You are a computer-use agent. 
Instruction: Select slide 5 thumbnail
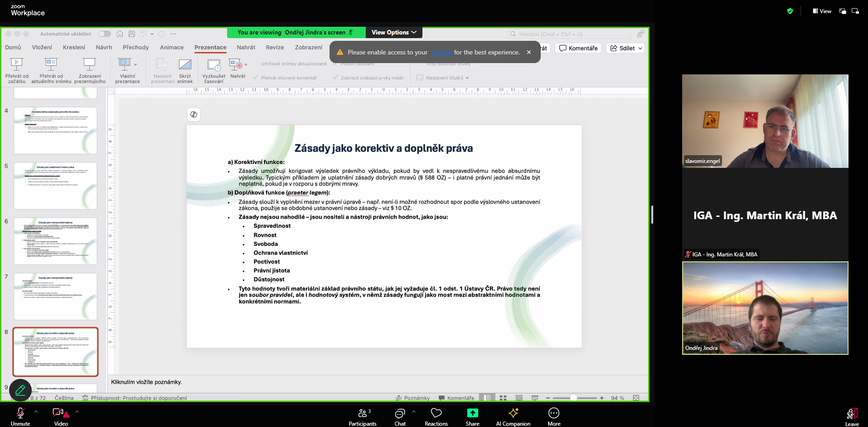pos(55,186)
